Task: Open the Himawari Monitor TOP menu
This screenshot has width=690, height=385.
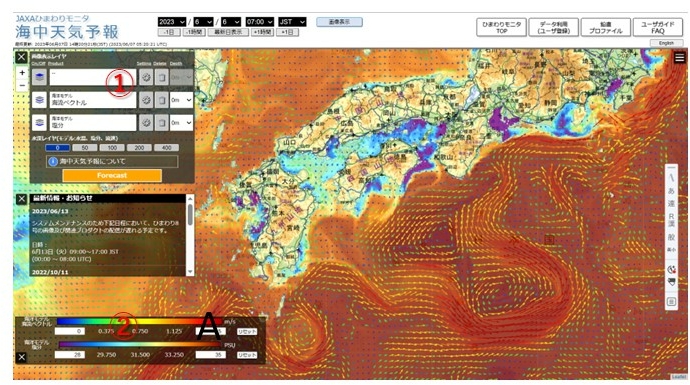Action: pyautogui.click(x=501, y=27)
